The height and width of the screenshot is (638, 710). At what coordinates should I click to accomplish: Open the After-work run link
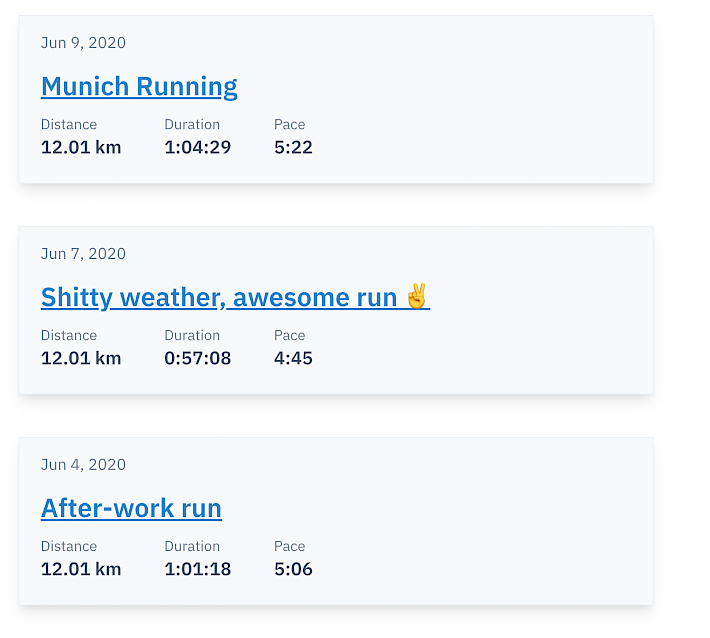coord(131,508)
